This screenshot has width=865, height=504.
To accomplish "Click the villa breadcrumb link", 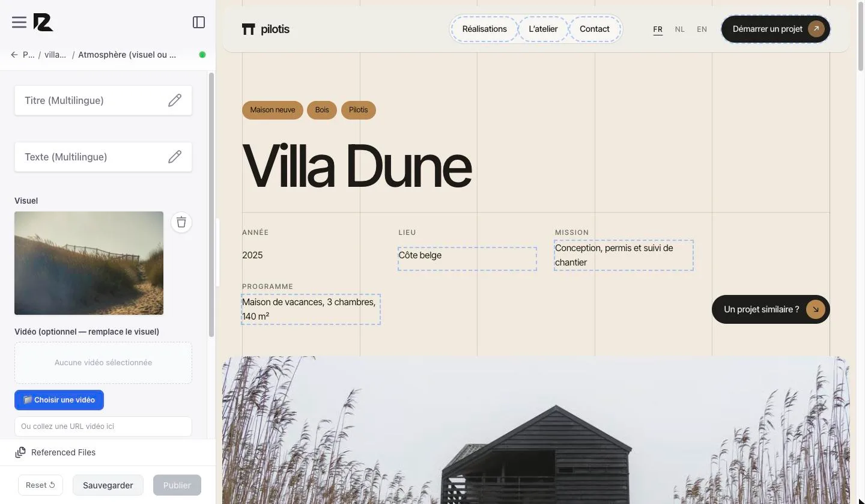I will (55, 55).
